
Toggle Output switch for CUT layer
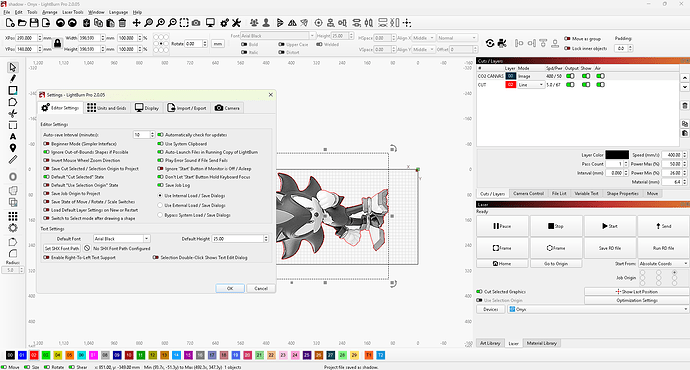(570, 84)
